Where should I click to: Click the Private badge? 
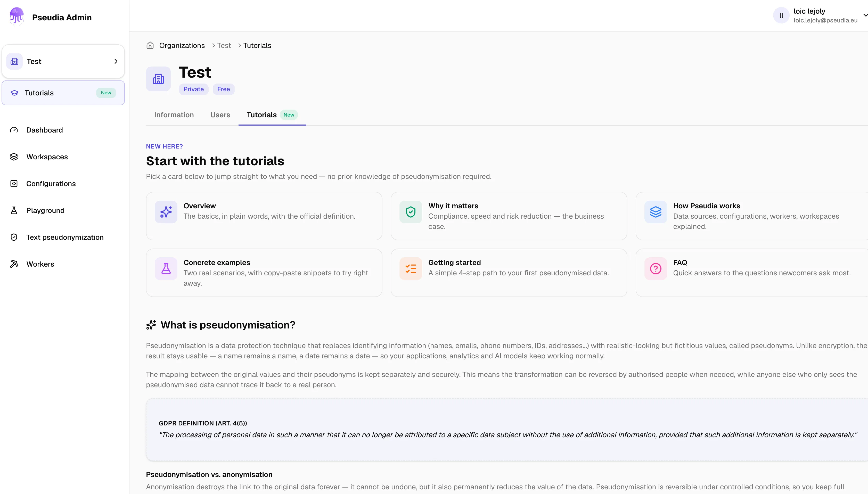click(x=193, y=89)
